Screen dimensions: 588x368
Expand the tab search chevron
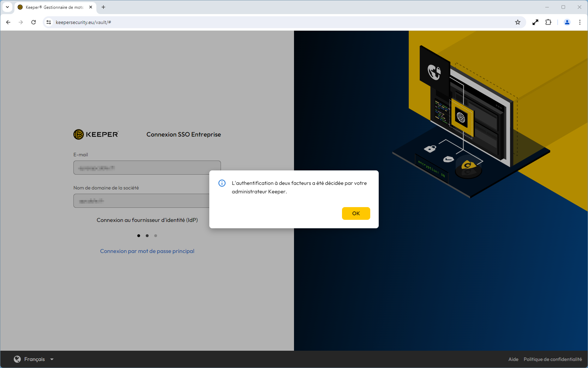pos(7,7)
